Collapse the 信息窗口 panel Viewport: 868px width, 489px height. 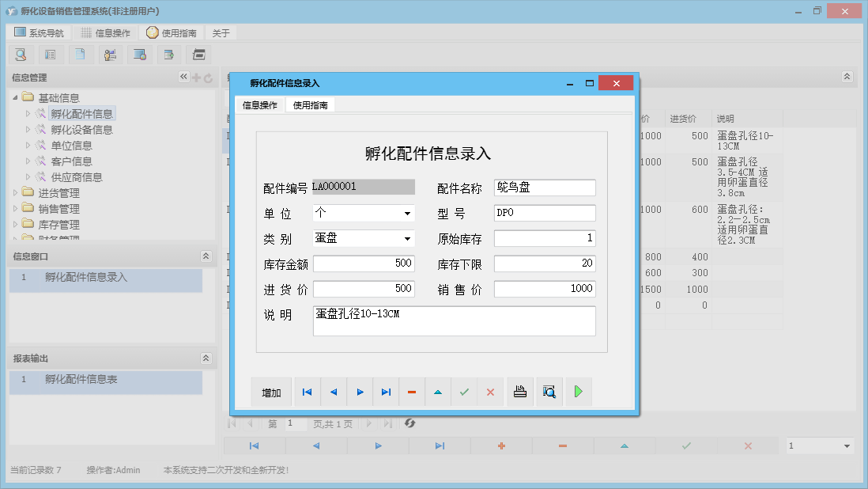click(206, 256)
